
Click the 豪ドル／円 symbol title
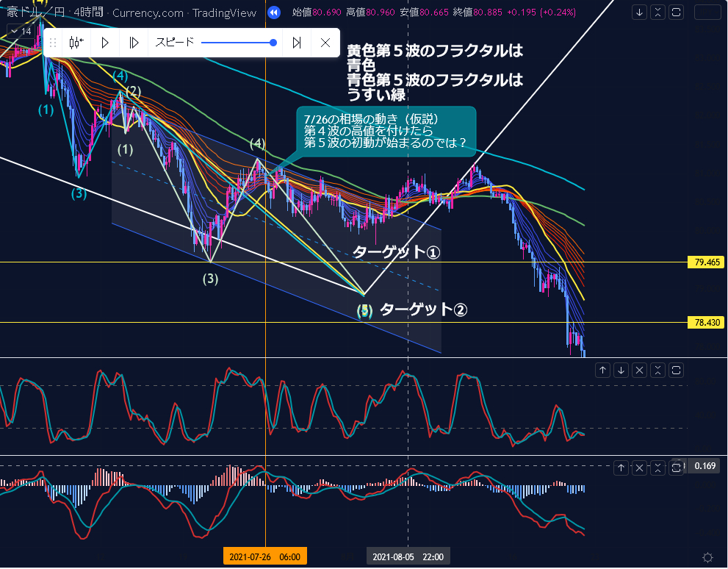[31, 13]
